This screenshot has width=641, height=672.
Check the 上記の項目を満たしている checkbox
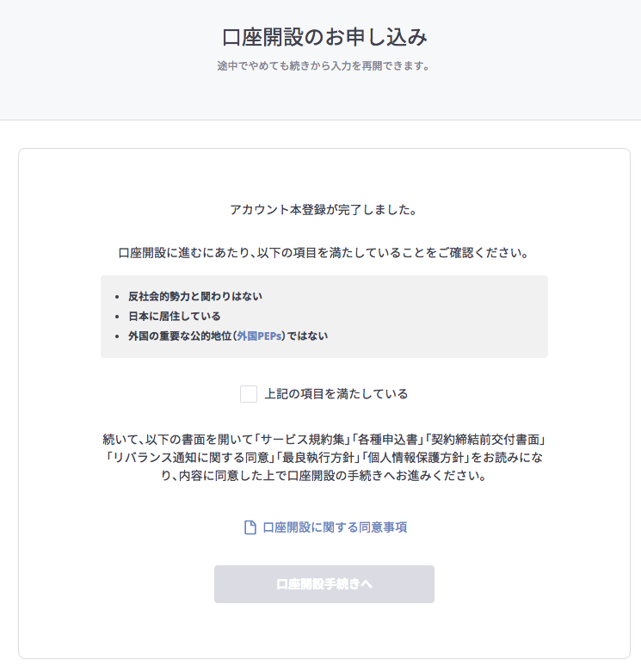[249, 394]
